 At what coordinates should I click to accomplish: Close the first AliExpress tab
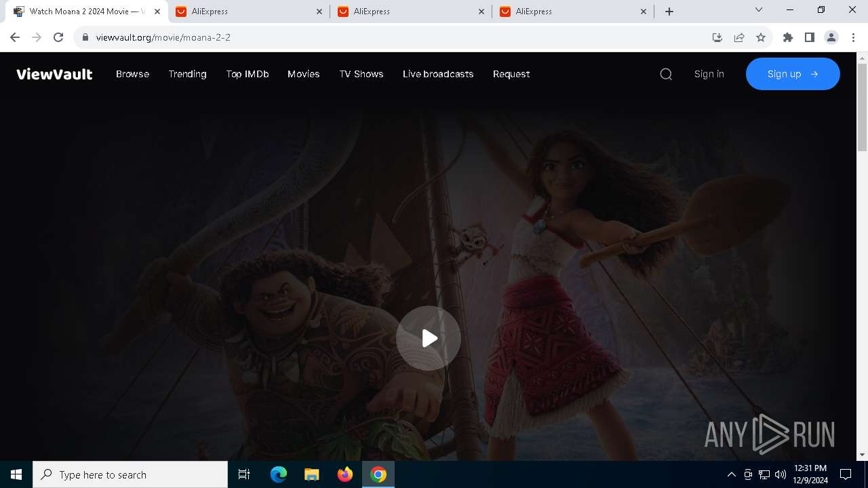coord(320,12)
